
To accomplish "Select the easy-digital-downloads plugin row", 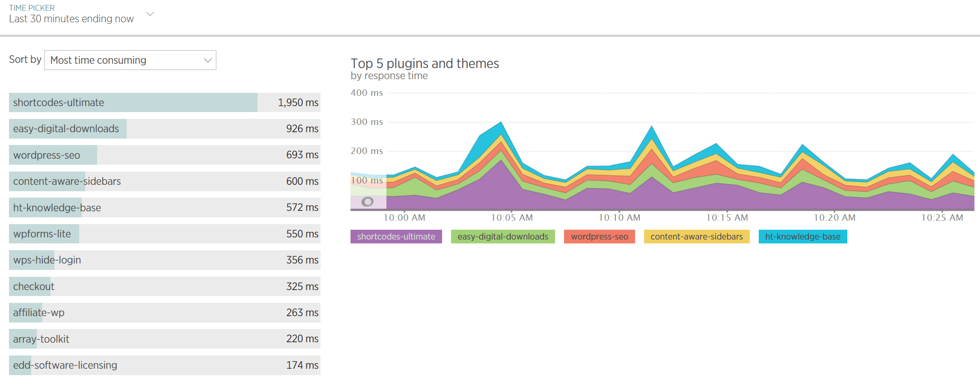I will pos(164,129).
